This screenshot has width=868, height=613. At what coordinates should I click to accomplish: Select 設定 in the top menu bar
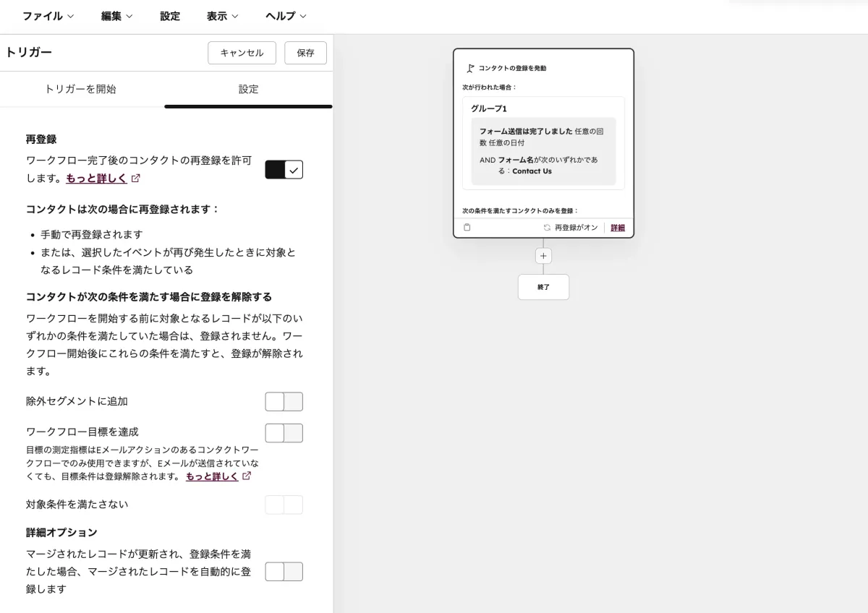click(170, 16)
